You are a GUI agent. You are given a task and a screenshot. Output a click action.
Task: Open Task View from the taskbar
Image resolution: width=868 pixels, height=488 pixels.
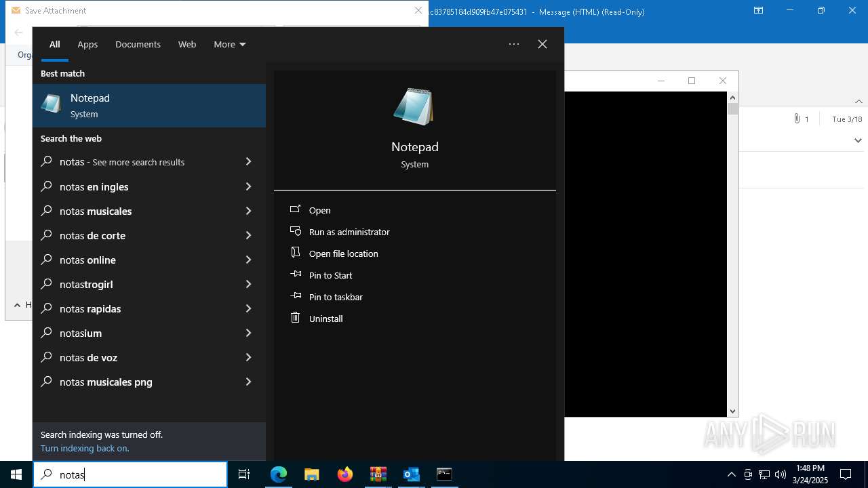coord(244,474)
